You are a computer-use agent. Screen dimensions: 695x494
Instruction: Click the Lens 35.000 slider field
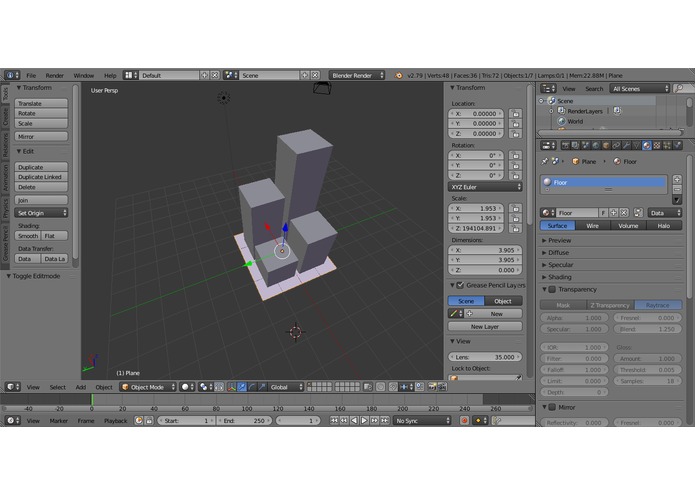coord(485,357)
